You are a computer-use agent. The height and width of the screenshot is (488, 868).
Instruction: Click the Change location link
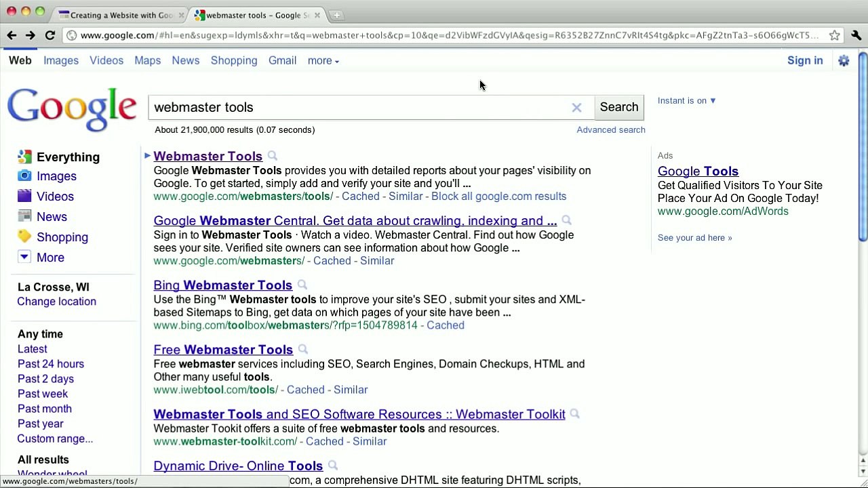click(56, 302)
